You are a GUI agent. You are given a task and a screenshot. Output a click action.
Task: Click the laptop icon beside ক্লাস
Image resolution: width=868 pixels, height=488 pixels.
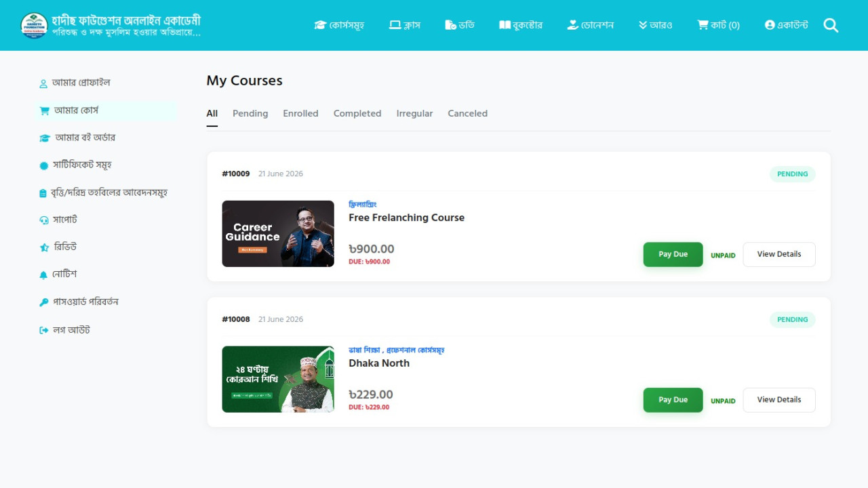tap(395, 25)
